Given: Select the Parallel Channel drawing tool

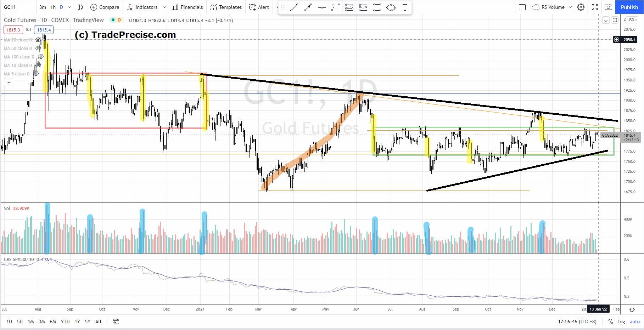Looking at the screenshot, I should pyautogui.click(x=363, y=7).
